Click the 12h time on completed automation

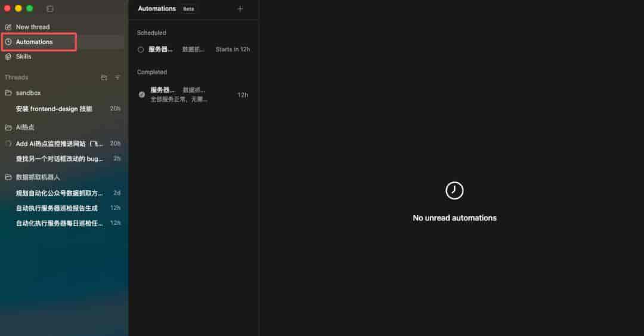[243, 95]
